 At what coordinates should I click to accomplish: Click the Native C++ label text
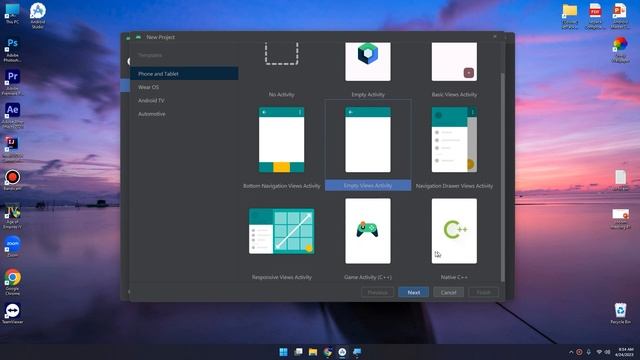pyautogui.click(x=454, y=277)
